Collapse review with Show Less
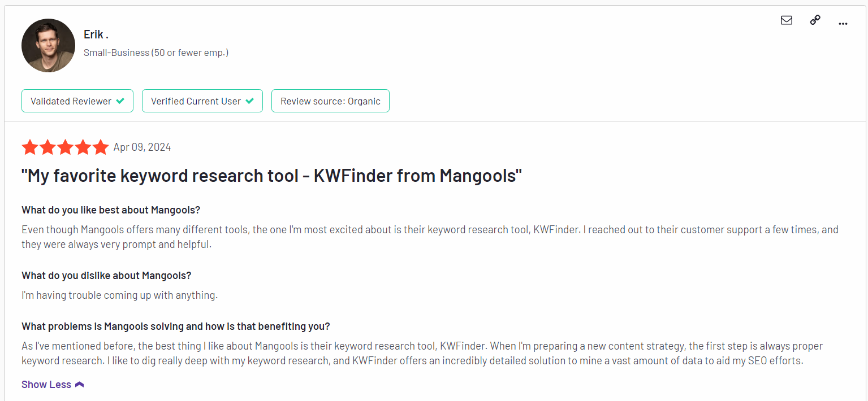The height and width of the screenshot is (401, 868). tap(53, 385)
